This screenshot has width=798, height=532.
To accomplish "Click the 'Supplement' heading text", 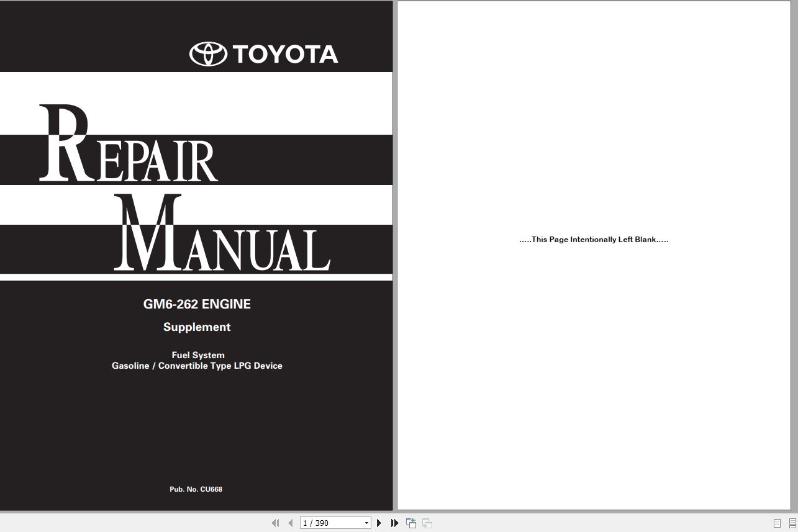I will 197,327.
